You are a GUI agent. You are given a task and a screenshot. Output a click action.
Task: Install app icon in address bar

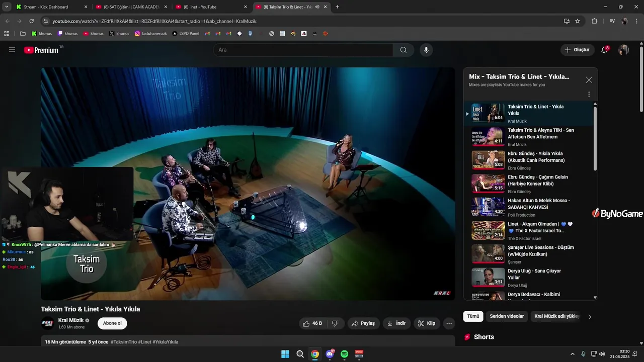point(567,21)
